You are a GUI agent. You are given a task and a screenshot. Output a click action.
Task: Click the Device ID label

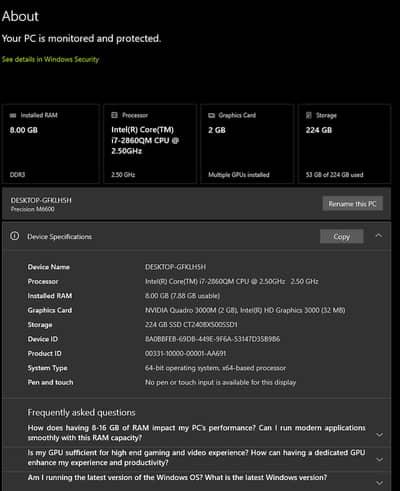pos(43,339)
